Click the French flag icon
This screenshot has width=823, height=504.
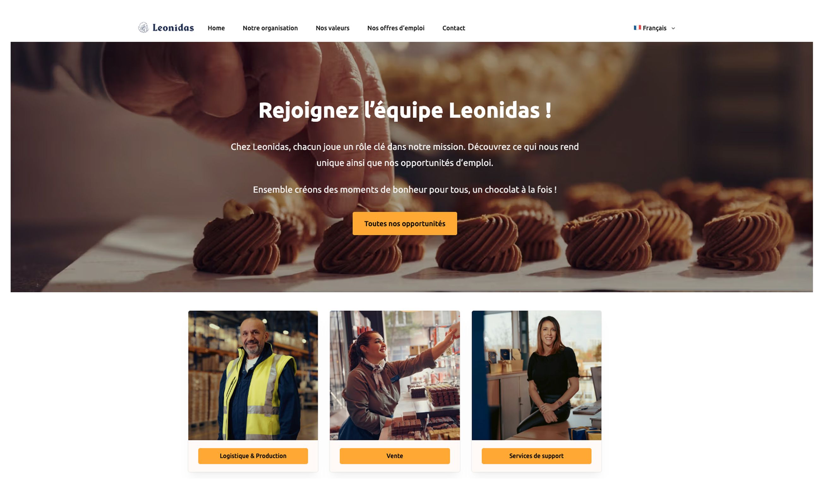coord(637,28)
